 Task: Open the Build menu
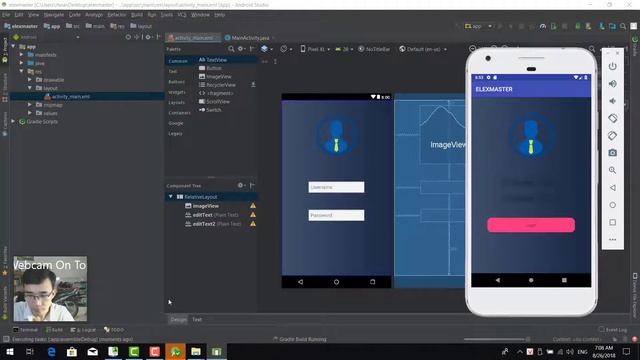tap(137, 15)
